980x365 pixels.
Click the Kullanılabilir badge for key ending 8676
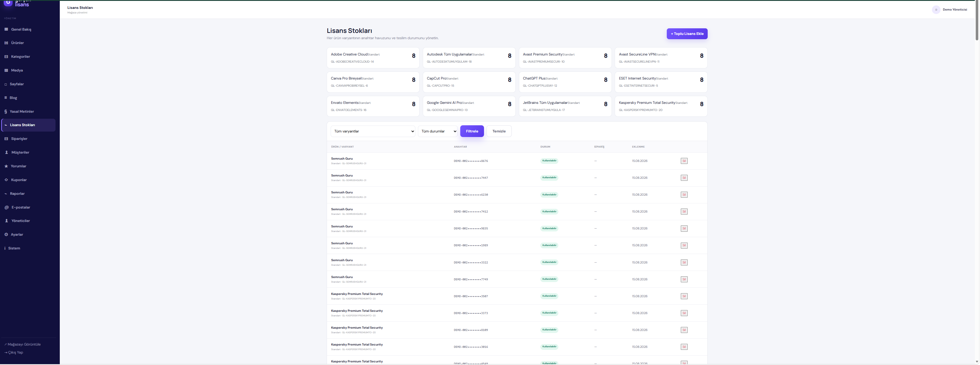coord(549,161)
